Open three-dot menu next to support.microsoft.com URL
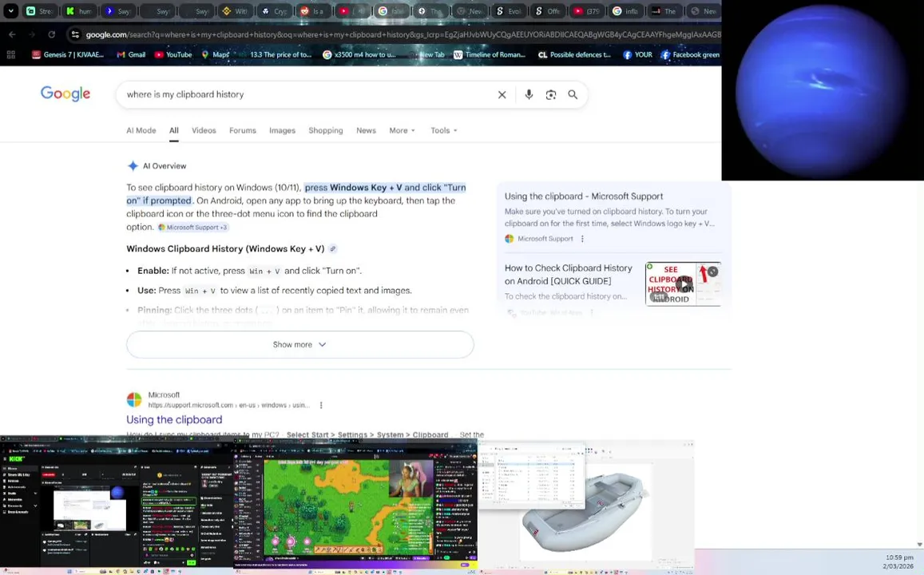The width and height of the screenshot is (924, 575). click(x=321, y=405)
